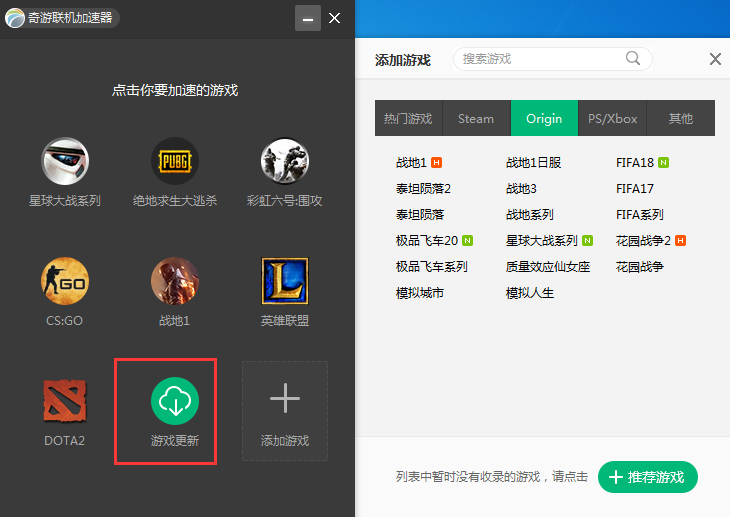Screen dimensions: 730x517
Task: Select 战地3 in the list
Action: click(x=521, y=189)
